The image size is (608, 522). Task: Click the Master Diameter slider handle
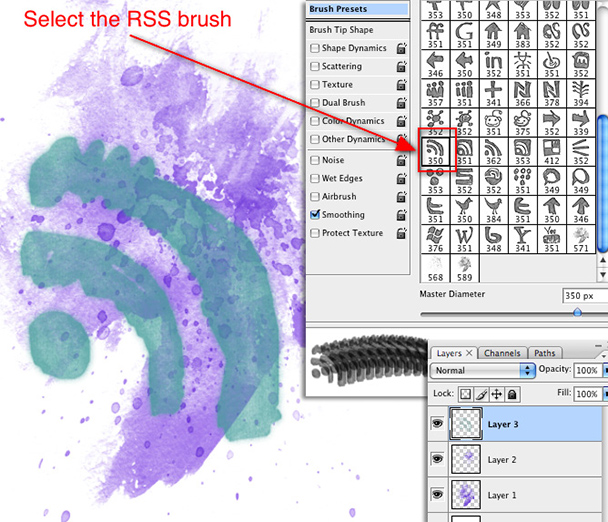[577, 312]
